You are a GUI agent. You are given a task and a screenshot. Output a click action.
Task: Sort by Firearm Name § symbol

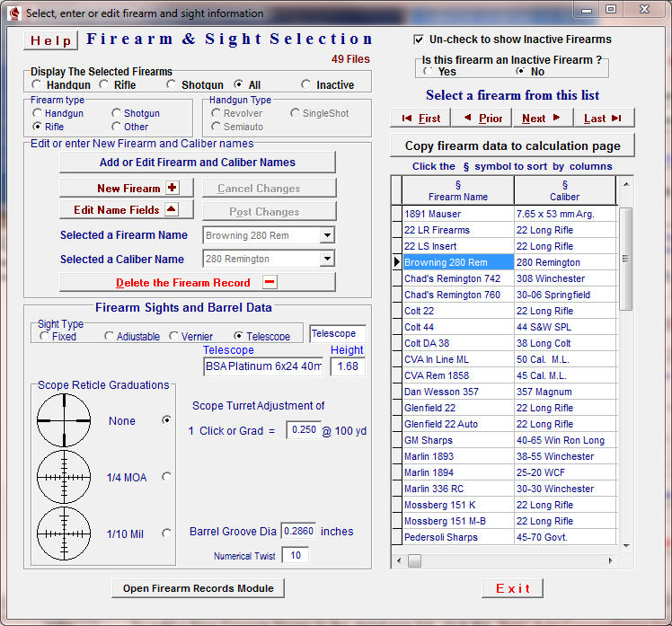click(457, 185)
